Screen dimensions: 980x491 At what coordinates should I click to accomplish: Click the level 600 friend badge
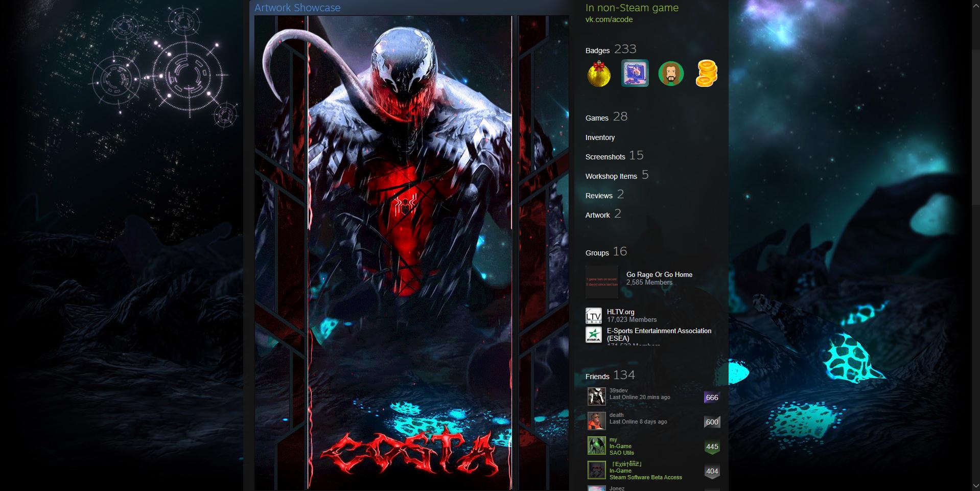click(x=712, y=422)
